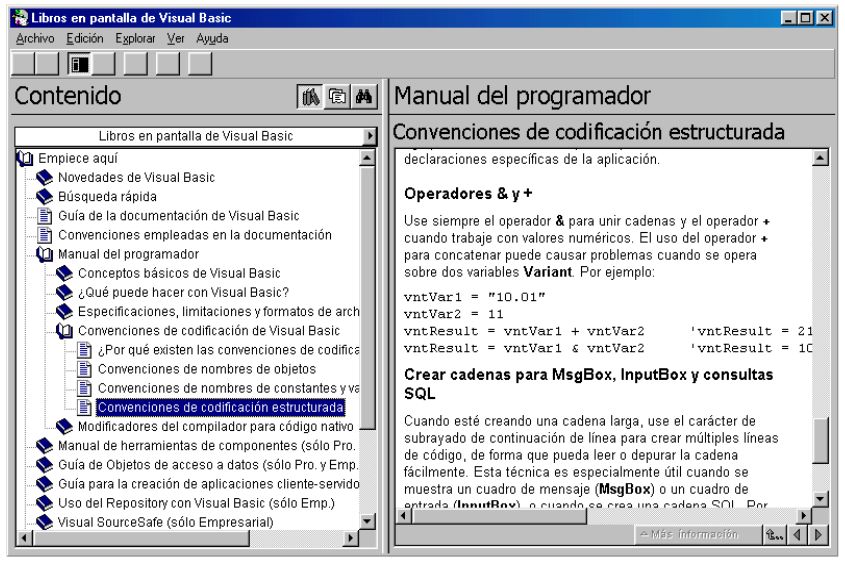Viewport: 845px width, 564px height.
Task: Open the Ver menu
Action: [x=175, y=39]
